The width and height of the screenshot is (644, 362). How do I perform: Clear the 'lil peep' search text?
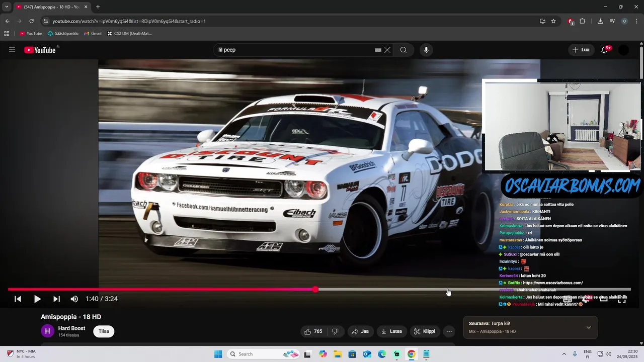387,50
